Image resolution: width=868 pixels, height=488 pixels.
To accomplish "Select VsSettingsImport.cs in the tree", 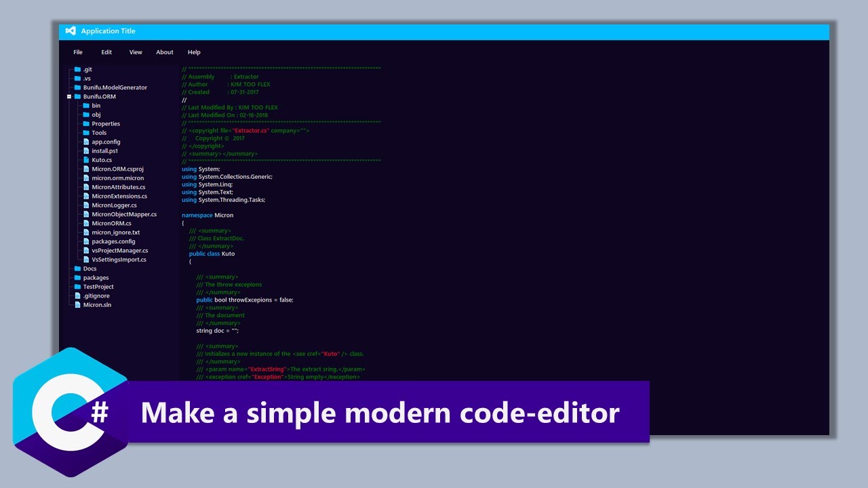I will pyautogui.click(x=119, y=260).
